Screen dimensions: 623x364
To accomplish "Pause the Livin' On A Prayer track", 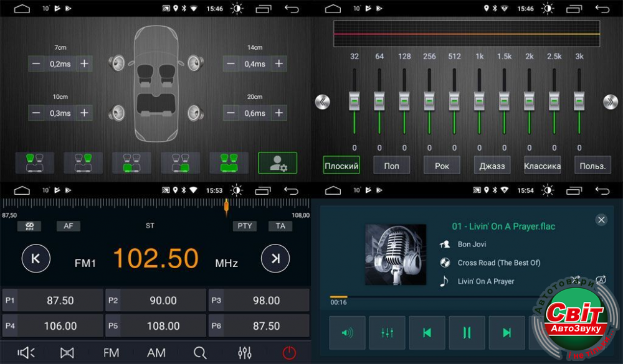I will [x=467, y=333].
